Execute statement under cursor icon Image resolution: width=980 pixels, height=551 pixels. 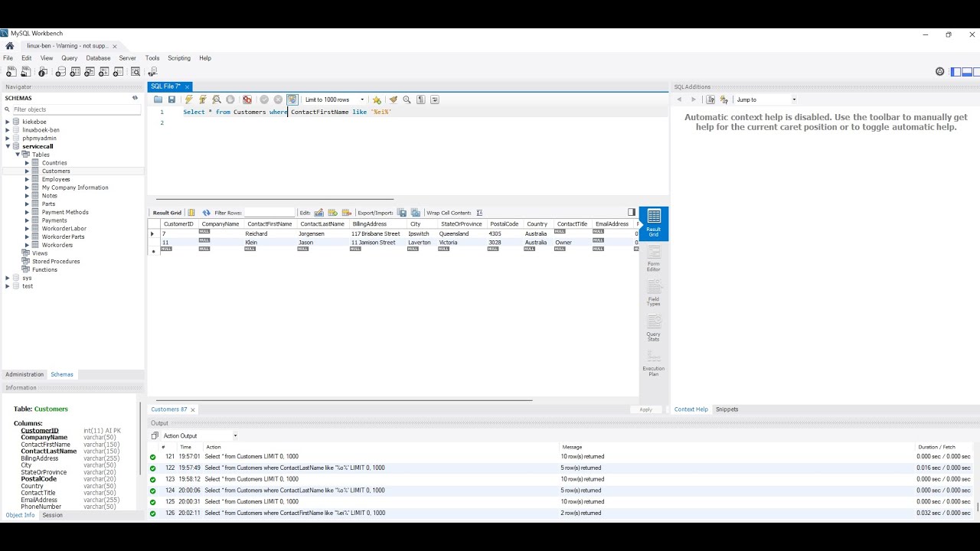pyautogui.click(x=203, y=99)
